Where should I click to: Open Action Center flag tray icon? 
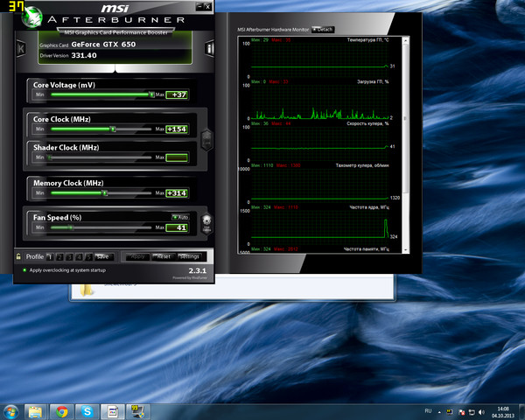pyautogui.click(x=461, y=411)
